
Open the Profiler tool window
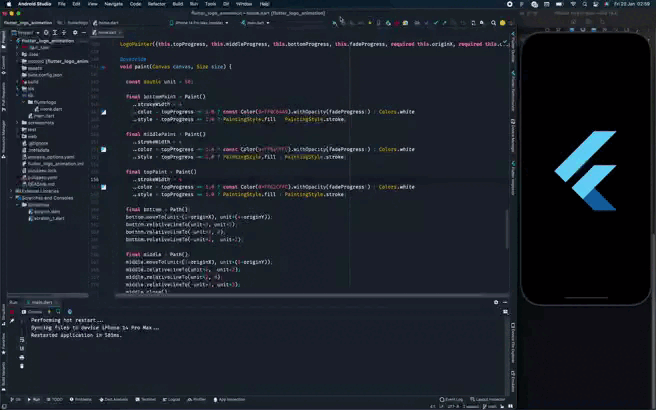pos(196,400)
